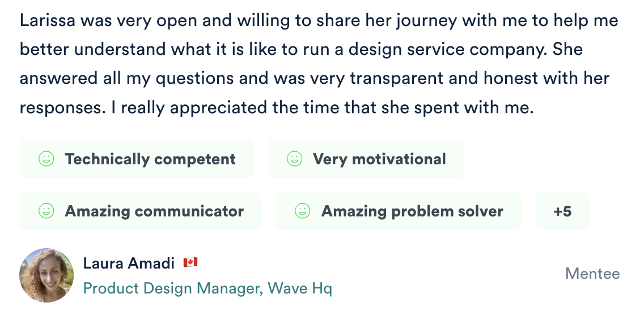Click the smiley icon beside Amazing problem solver
This screenshot has width=644, height=315.
click(x=302, y=211)
